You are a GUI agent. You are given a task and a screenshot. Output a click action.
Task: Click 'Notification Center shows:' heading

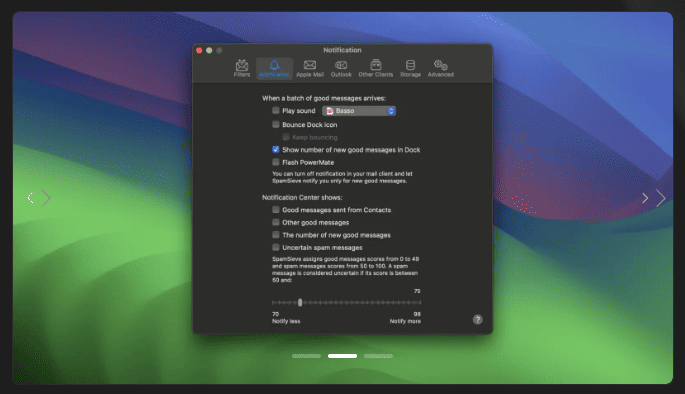[302, 197]
